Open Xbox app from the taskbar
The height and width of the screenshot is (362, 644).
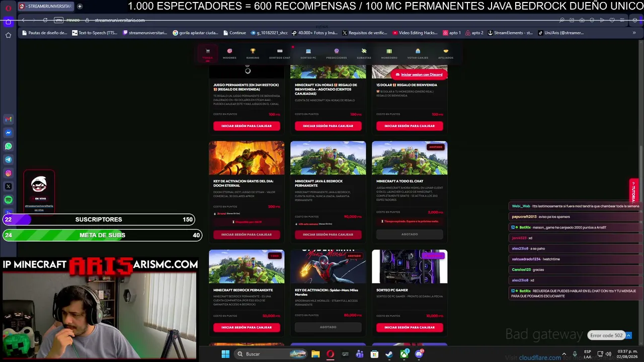(x=404, y=354)
